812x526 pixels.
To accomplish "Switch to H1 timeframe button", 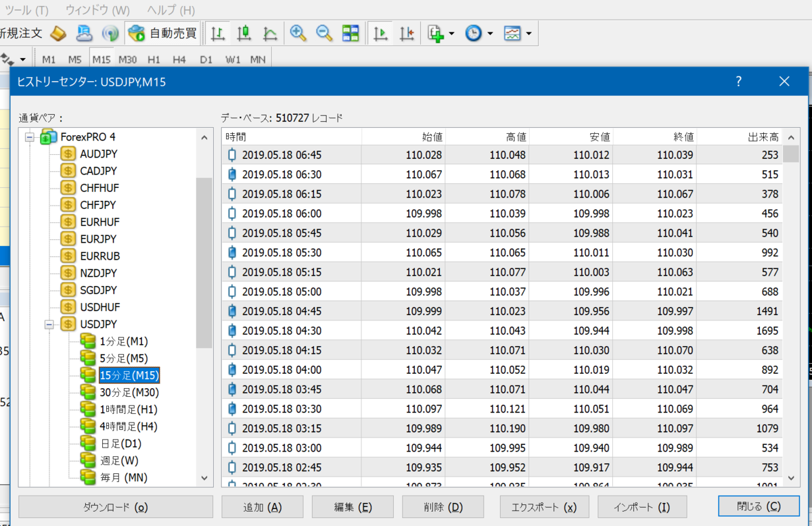I will pyautogui.click(x=154, y=59).
